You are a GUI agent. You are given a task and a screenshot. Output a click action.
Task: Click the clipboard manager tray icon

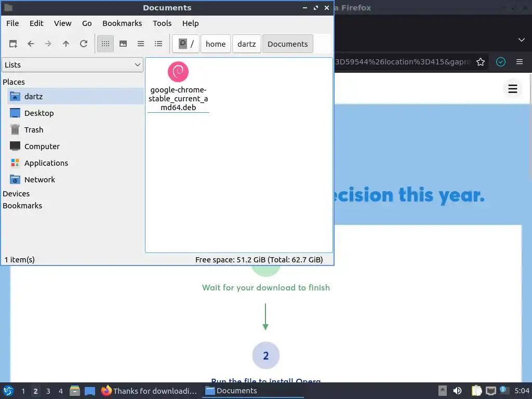[x=477, y=391]
